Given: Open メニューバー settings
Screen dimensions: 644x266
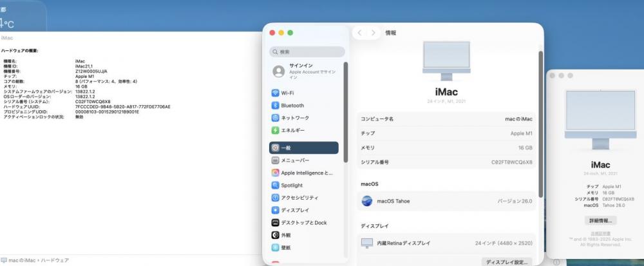Looking at the screenshot, I should 303,160.
